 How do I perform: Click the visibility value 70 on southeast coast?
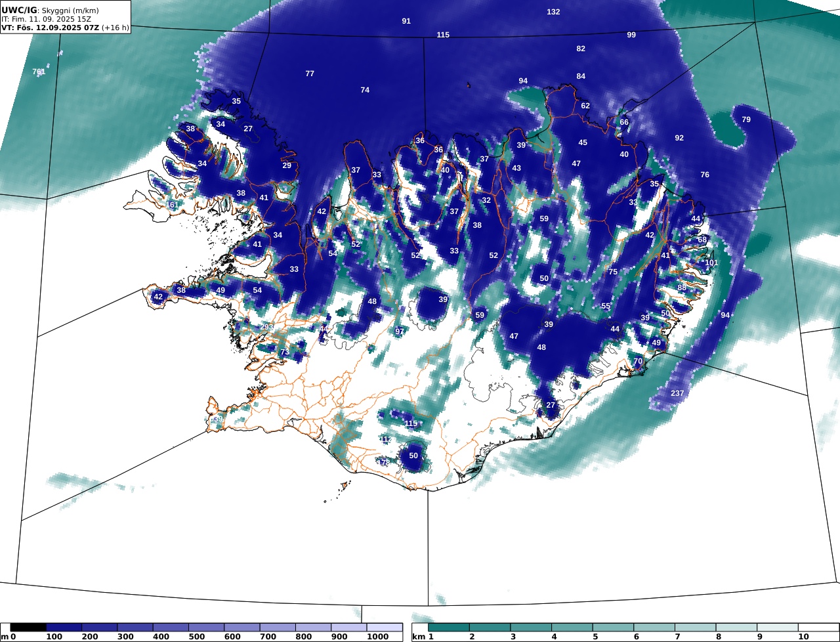coord(638,362)
